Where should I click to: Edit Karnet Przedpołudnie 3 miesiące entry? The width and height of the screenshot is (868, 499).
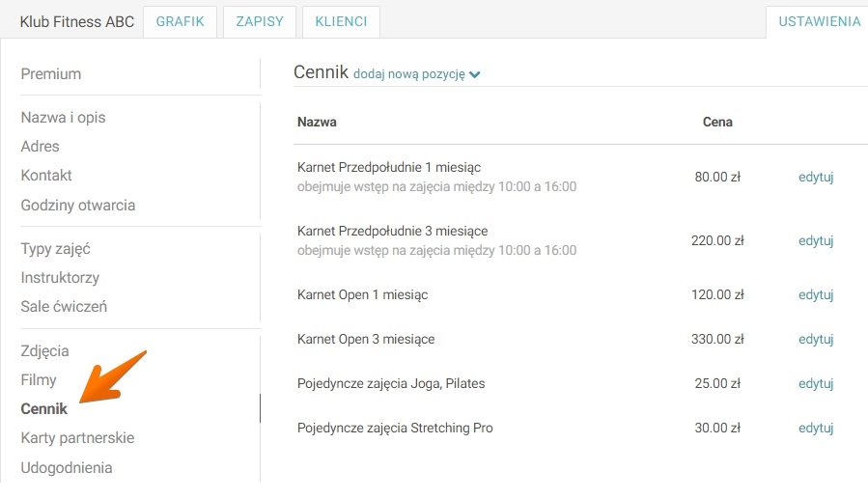coord(815,240)
